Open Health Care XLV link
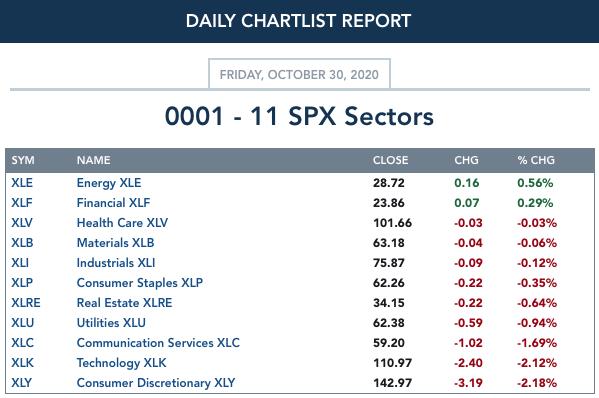This screenshot has height=398, width=599. click(122, 223)
